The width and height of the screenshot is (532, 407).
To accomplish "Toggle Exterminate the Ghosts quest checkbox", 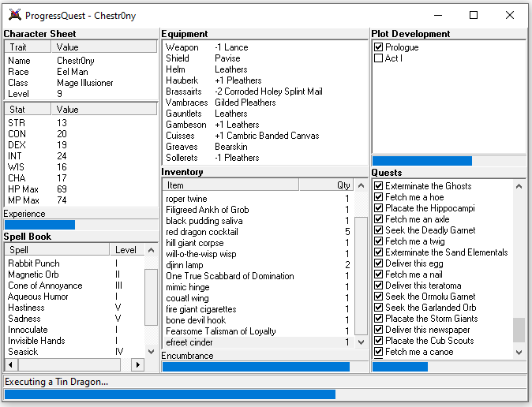I will [x=378, y=186].
